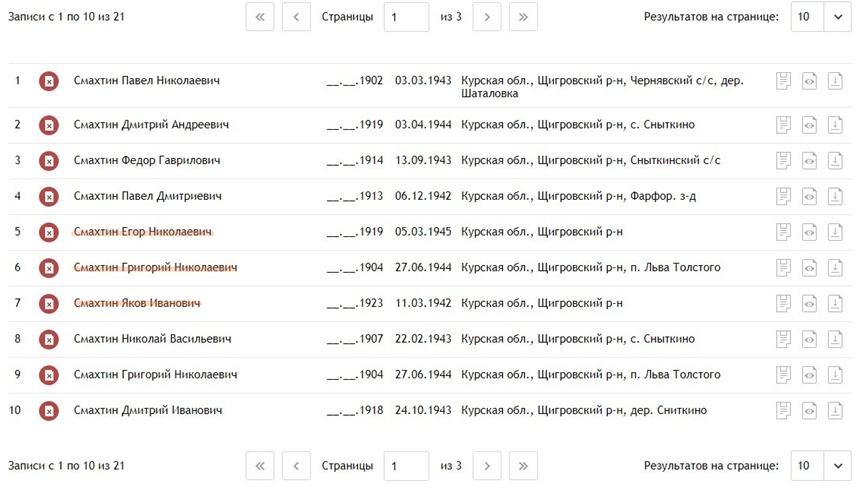The image size is (861, 490).
Task: Jump to the last page with the top double-arrow
Action: click(523, 17)
